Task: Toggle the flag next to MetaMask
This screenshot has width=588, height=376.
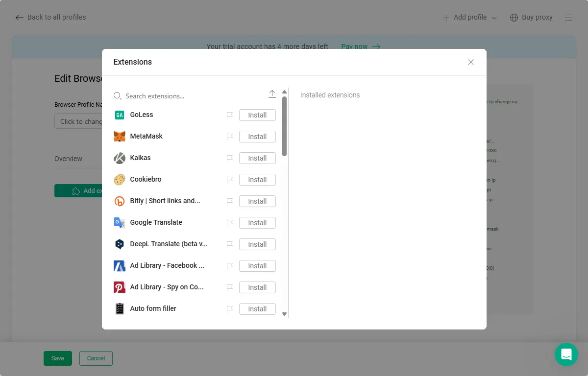Action: 229,137
